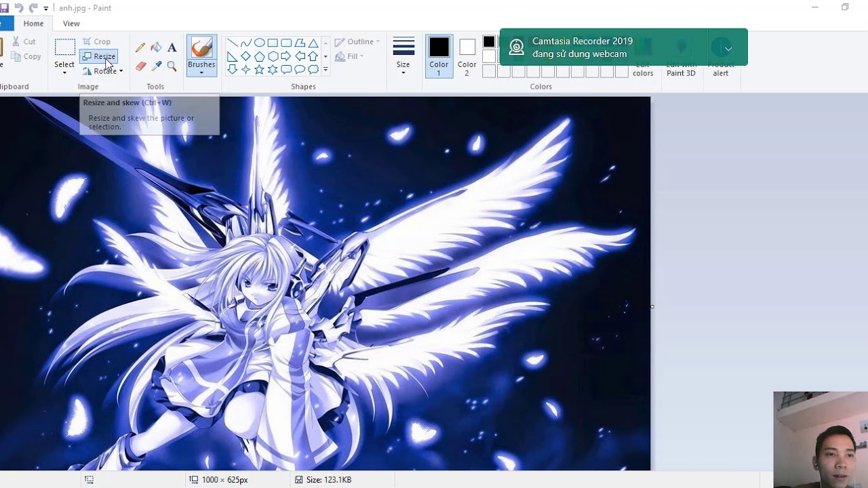Choose the Hexagon shape
868x488 pixels.
point(273,56)
